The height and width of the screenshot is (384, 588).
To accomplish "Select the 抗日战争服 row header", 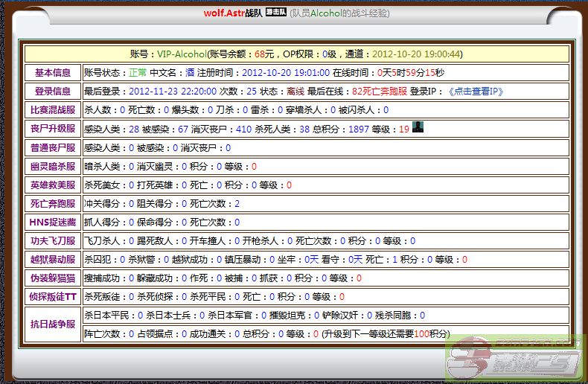I will 53,324.
